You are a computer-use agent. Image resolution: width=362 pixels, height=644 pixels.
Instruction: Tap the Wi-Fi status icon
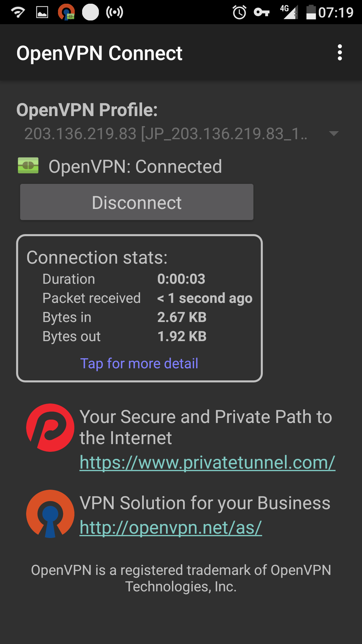click(x=18, y=12)
